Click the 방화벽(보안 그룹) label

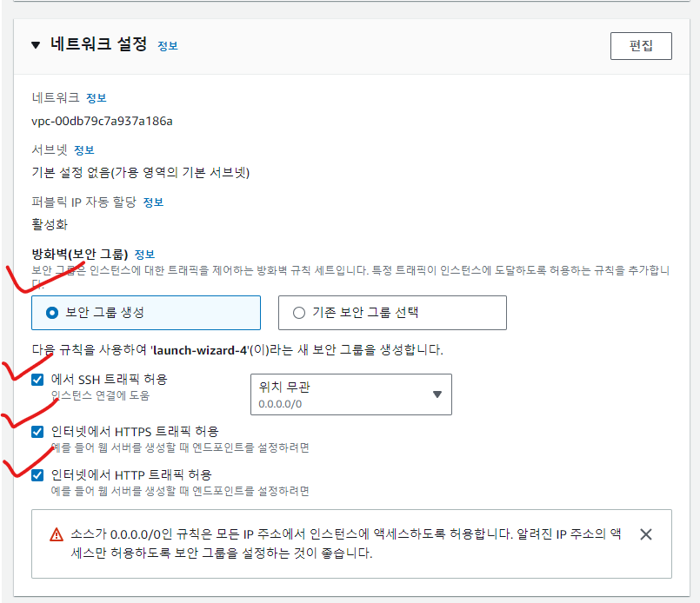[x=80, y=255]
